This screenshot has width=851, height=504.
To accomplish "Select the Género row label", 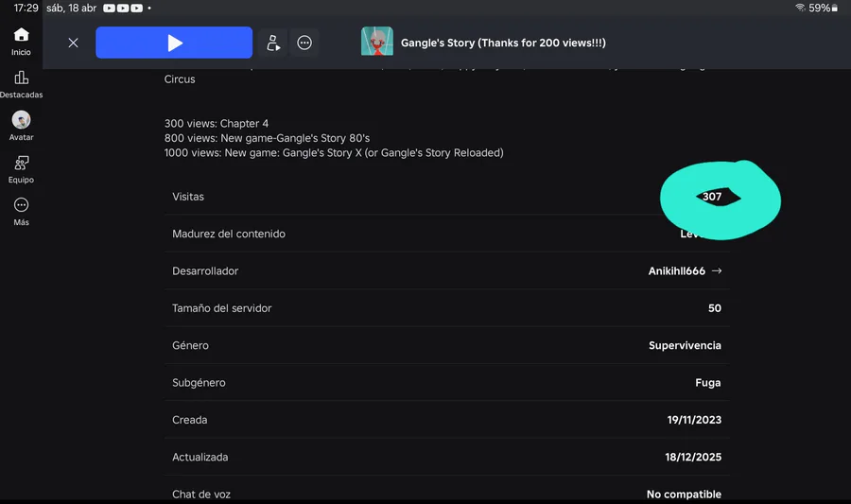I will point(190,345).
